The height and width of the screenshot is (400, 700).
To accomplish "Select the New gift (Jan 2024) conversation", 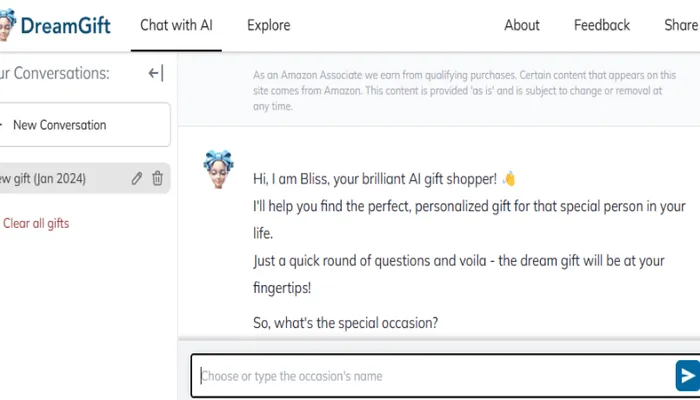I will click(x=45, y=179).
